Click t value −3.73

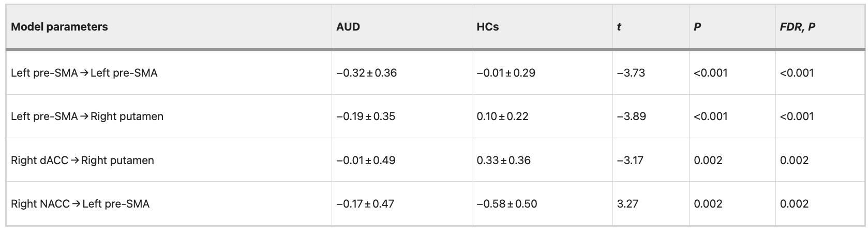tap(631, 73)
